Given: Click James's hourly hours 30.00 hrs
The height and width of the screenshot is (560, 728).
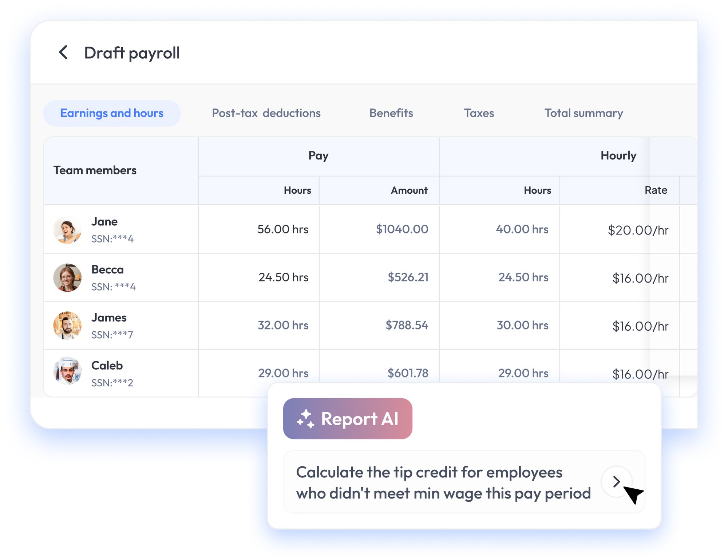Looking at the screenshot, I should tap(522, 325).
